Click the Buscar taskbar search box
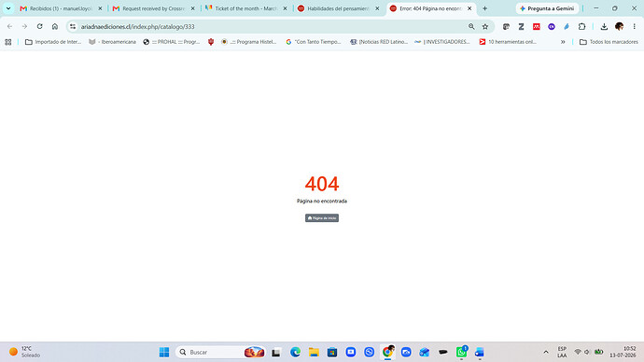The image size is (644, 362). [x=220, y=352]
